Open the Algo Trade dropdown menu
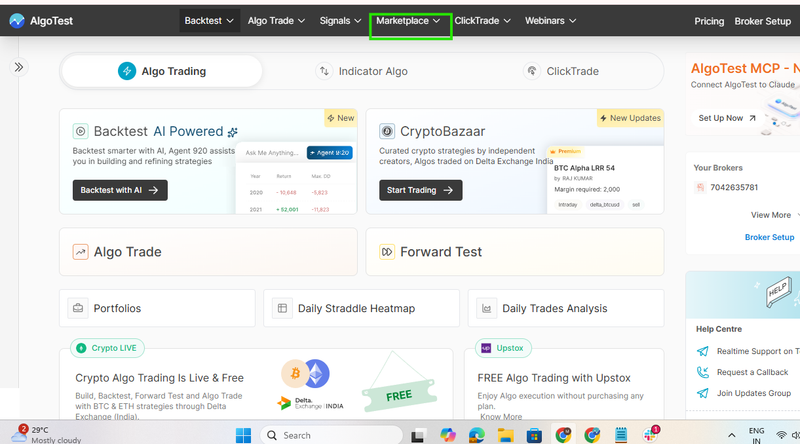 pos(276,21)
